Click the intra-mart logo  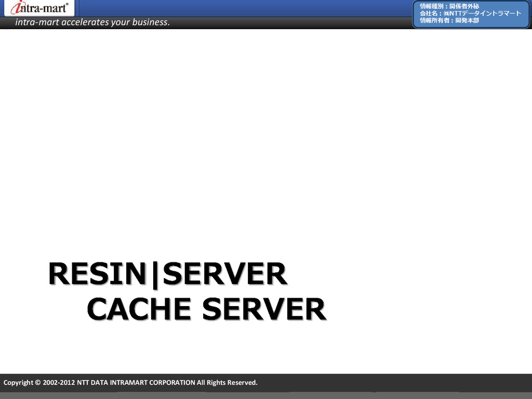pos(39,8)
